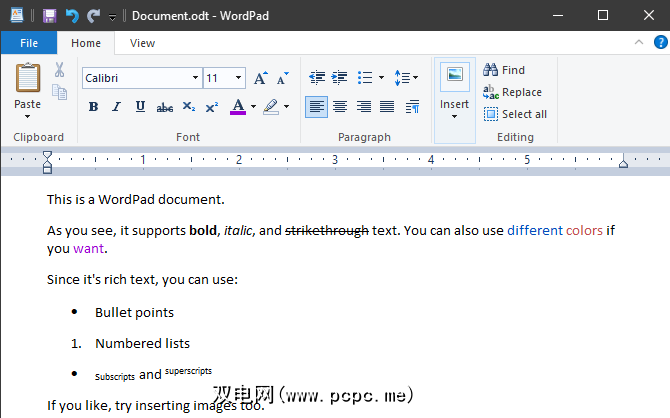
Task: Toggle bold formatting
Action: tap(93, 107)
